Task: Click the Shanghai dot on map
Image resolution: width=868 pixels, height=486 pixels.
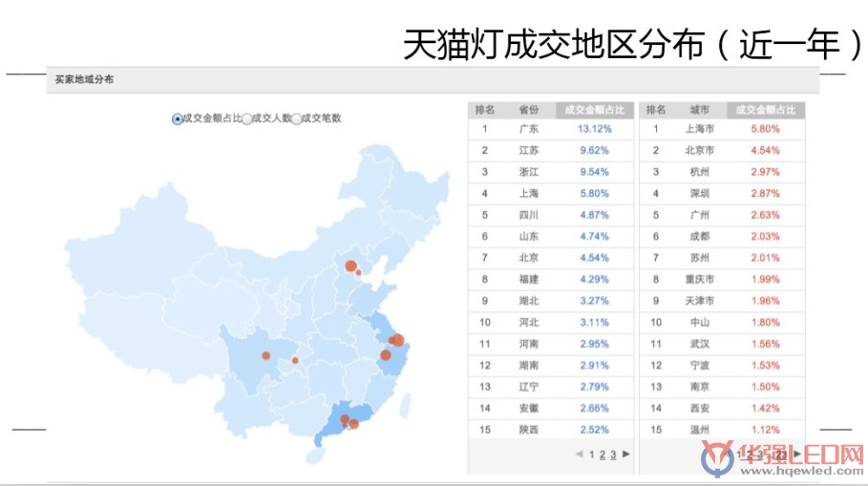Action: [397, 340]
